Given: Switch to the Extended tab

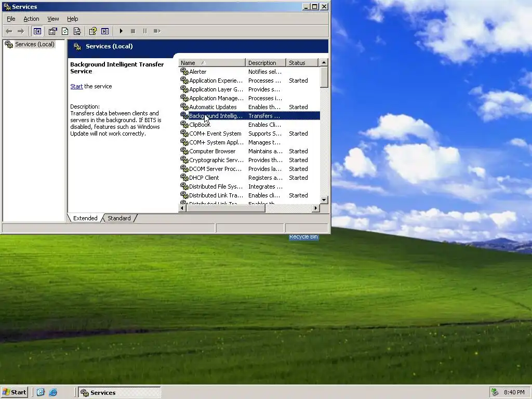Looking at the screenshot, I should pyautogui.click(x=85, y=218).
